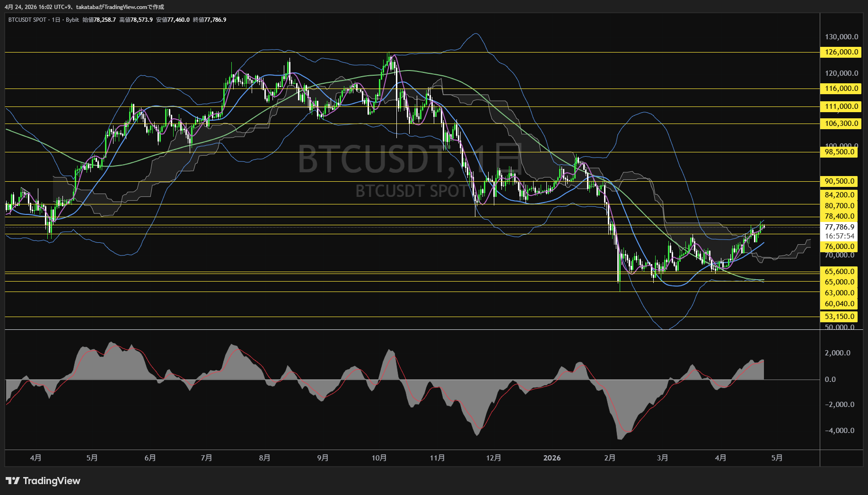868x495 pixels.
Task: Click the 7月 label on time axis
Action: [206, 458]
